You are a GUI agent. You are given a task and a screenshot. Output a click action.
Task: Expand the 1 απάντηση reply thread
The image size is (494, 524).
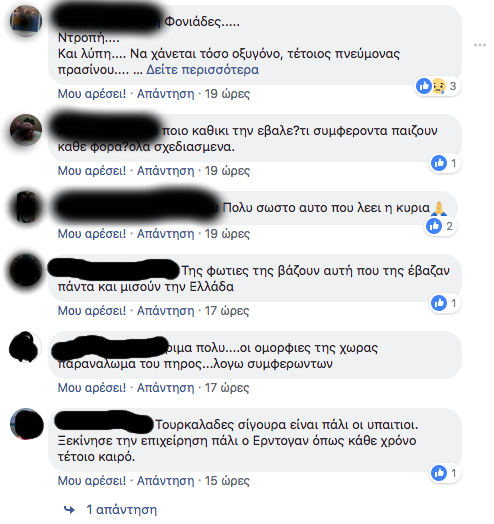pos(121,510)
